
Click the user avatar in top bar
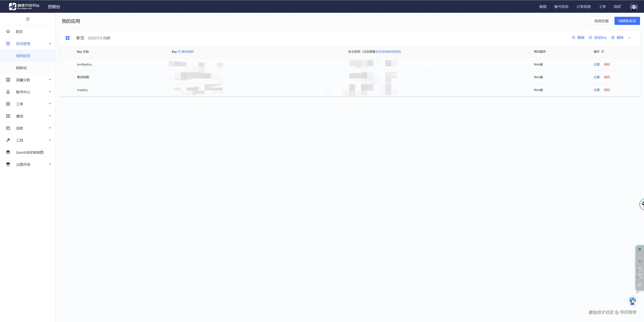633,7
